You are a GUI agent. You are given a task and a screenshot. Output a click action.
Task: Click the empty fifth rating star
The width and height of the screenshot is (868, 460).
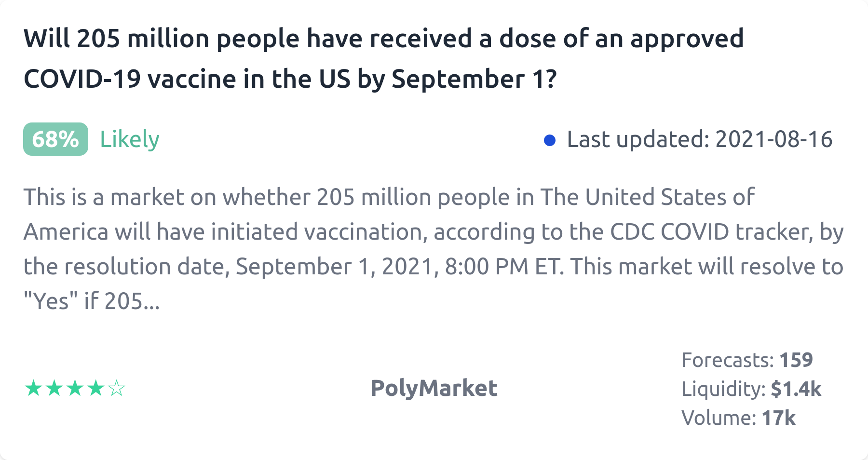117,388
